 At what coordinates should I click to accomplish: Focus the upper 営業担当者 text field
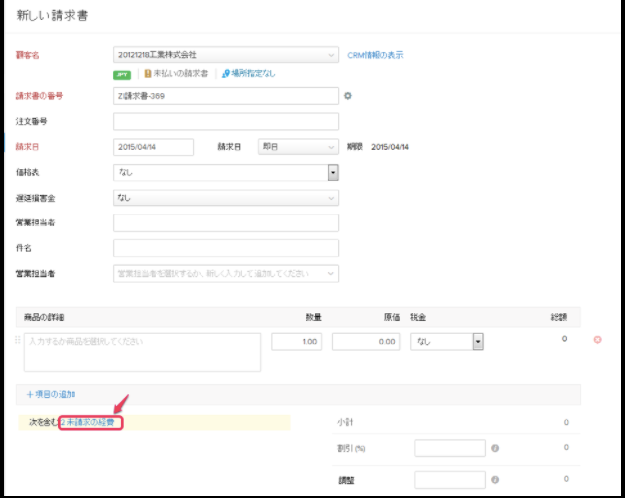226,223
